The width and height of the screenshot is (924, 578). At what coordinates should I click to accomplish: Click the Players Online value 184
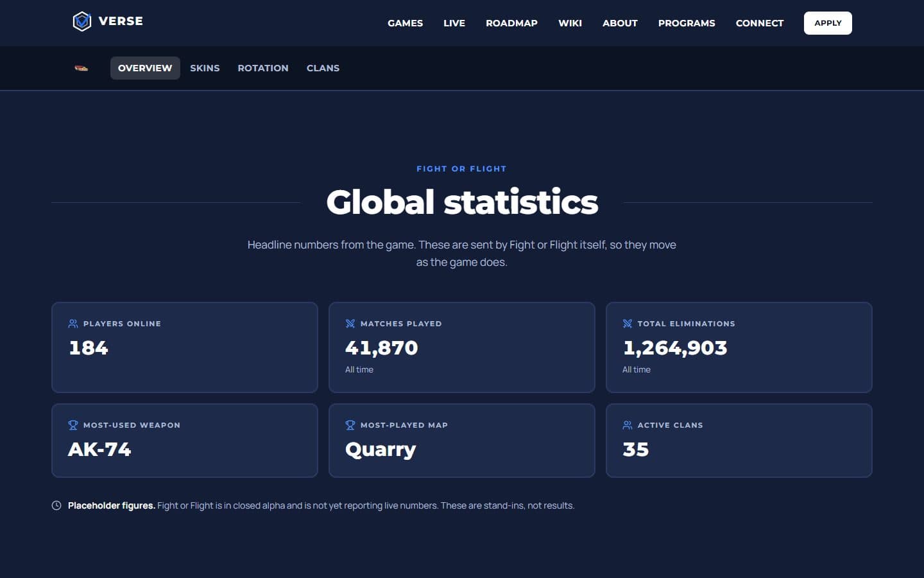tap(89, 347)
